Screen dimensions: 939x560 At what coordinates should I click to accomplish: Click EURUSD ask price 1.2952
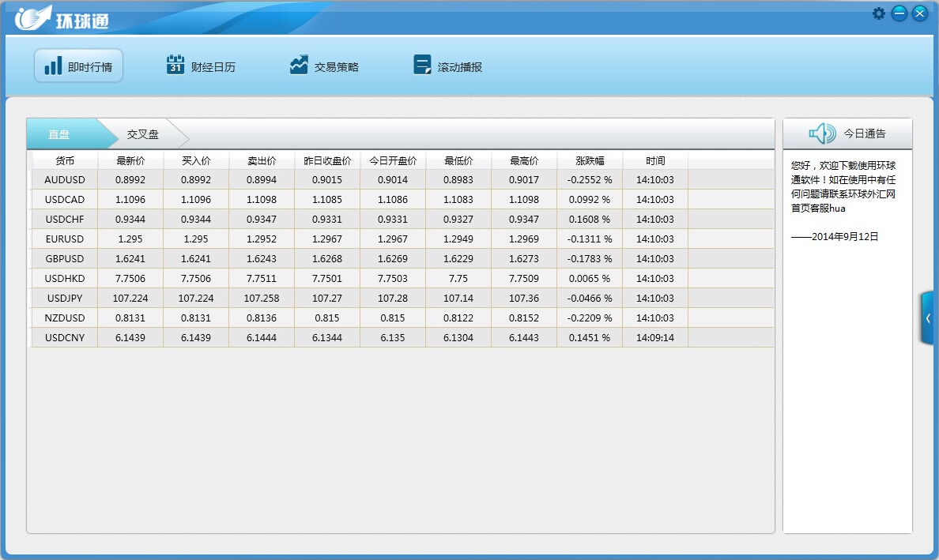pyautogui.click(x=262, y=239)
